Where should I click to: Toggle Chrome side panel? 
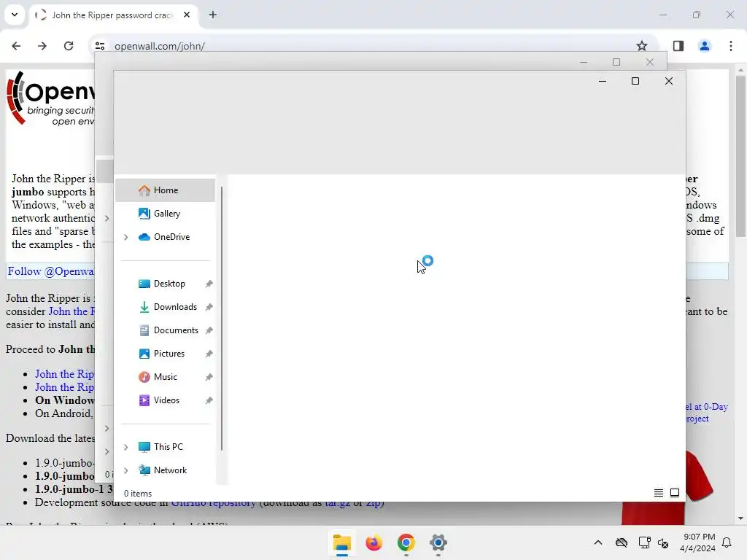pyautogui.click(x=678, y=46)
